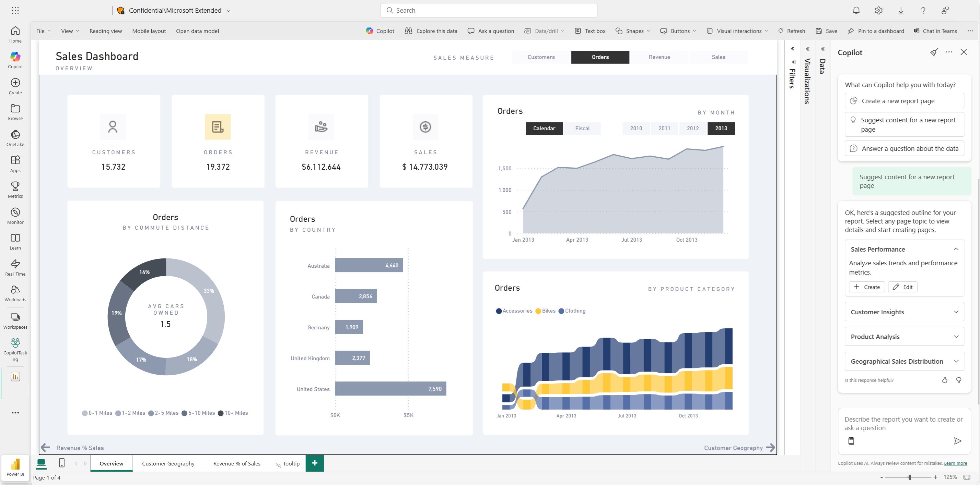Click Create under Sales Performance
Screen dimensions: 980x485
[x=867, y=287]
